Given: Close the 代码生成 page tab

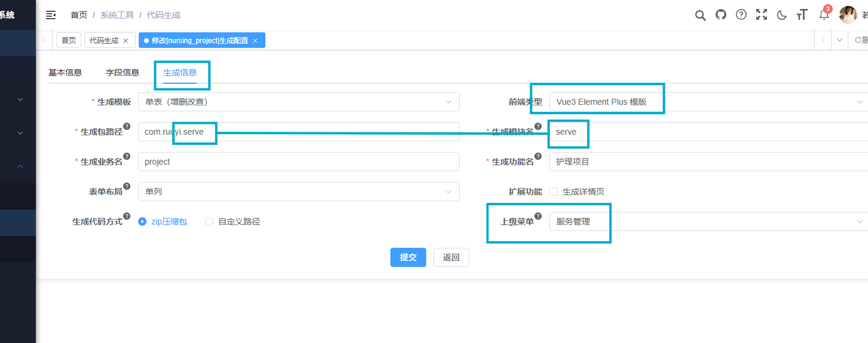Looking at the screenshot, I should [126, 41].
